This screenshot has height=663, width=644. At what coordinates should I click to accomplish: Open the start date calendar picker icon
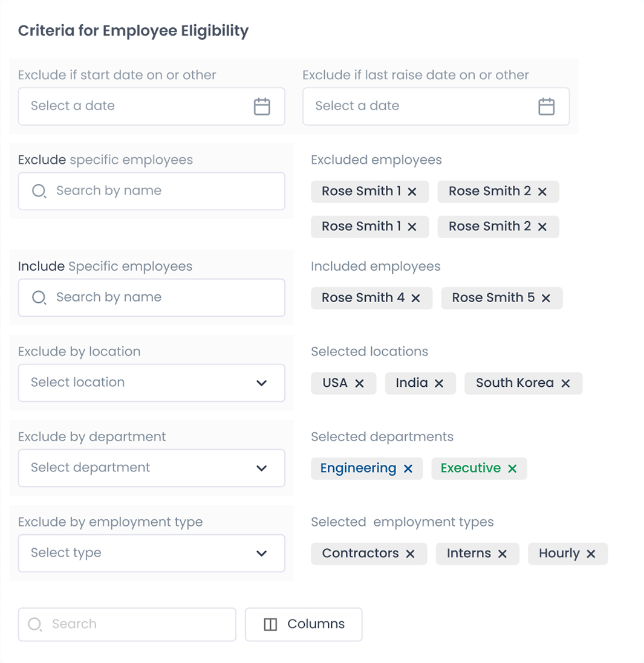pyautogui.click(x=262, y=106)
